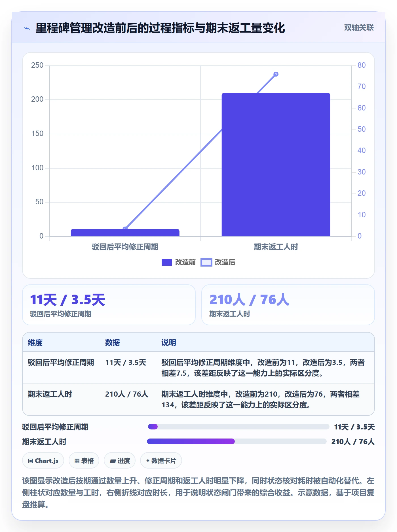
Task: Click the 维度 table column header
Action: [35, 342]
